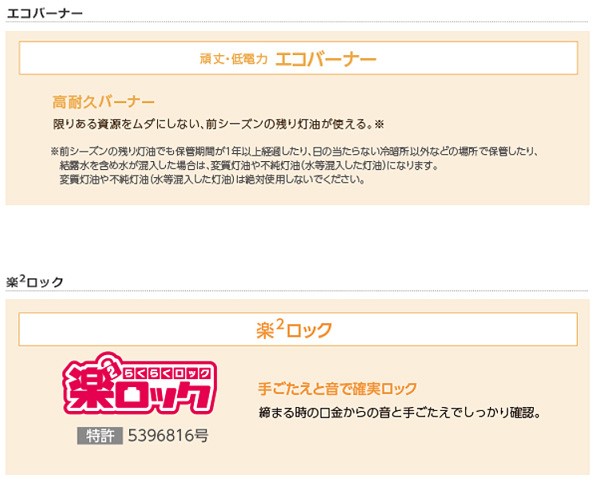This screenshot has width=600, height=486.
Task: Click the gray 特許 badge
Action: [100, 436]
